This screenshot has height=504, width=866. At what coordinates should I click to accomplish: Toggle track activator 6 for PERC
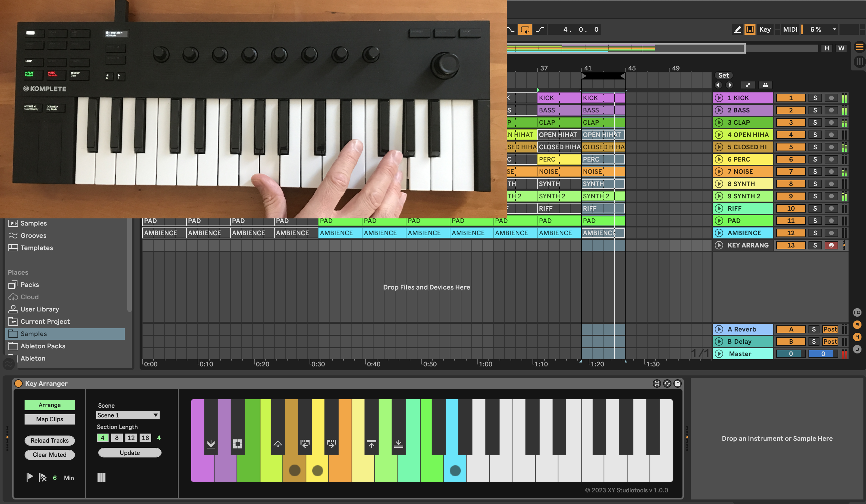point(791,159)
